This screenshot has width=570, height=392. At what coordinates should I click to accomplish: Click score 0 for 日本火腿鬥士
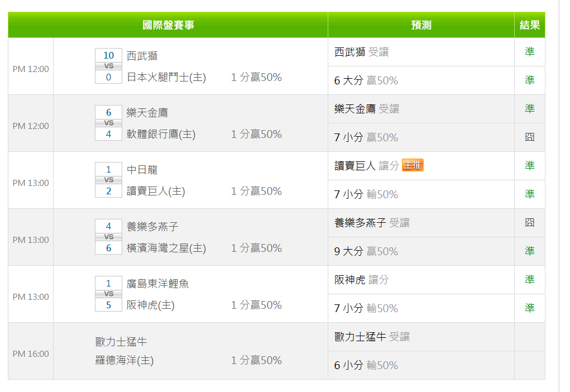point(108,77)
